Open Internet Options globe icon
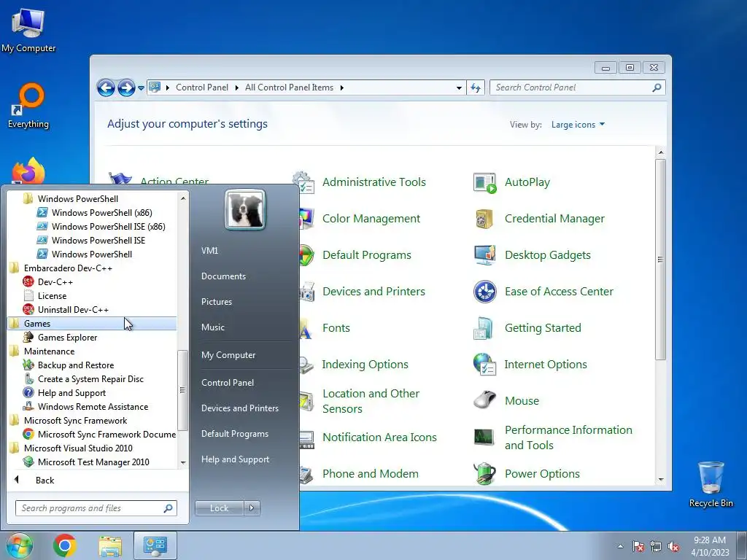This screenshot has height=560, width=747. (485, 365)
